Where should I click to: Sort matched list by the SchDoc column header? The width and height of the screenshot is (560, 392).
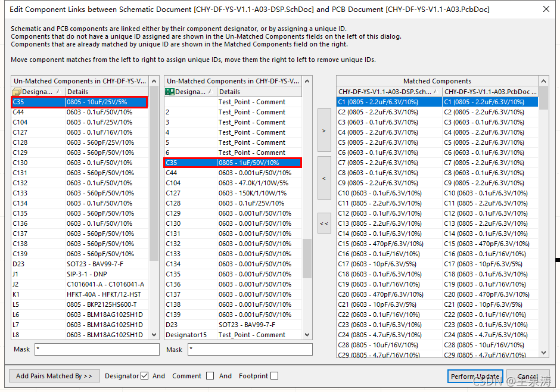(388, 92)
